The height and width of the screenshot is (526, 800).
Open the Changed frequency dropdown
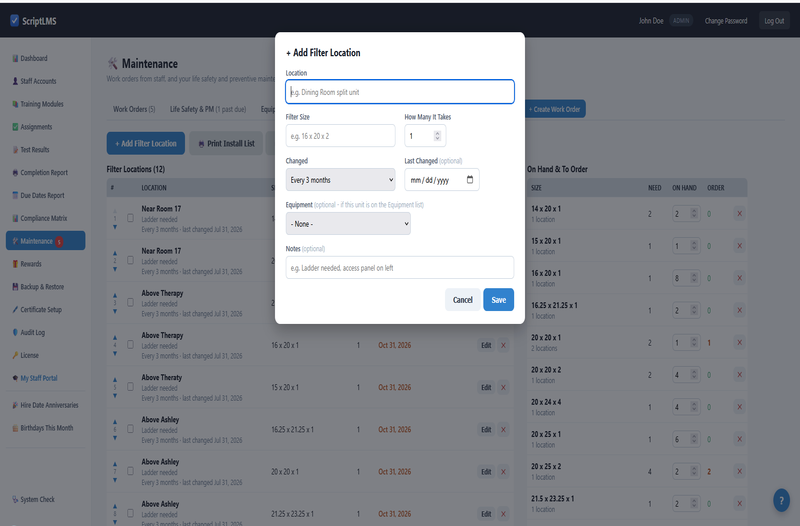340,180
